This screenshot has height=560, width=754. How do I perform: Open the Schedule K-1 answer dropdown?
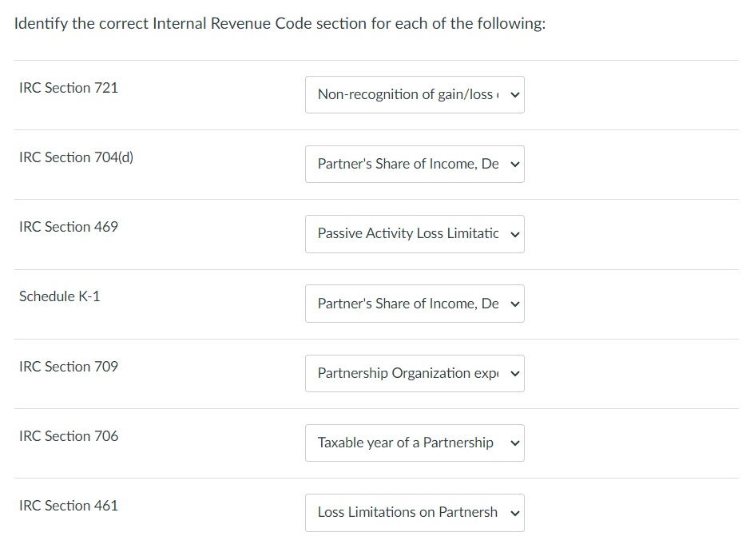(414, 304)
